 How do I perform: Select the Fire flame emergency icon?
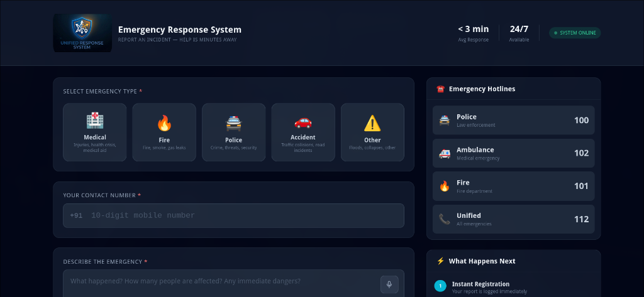[164, 123]
